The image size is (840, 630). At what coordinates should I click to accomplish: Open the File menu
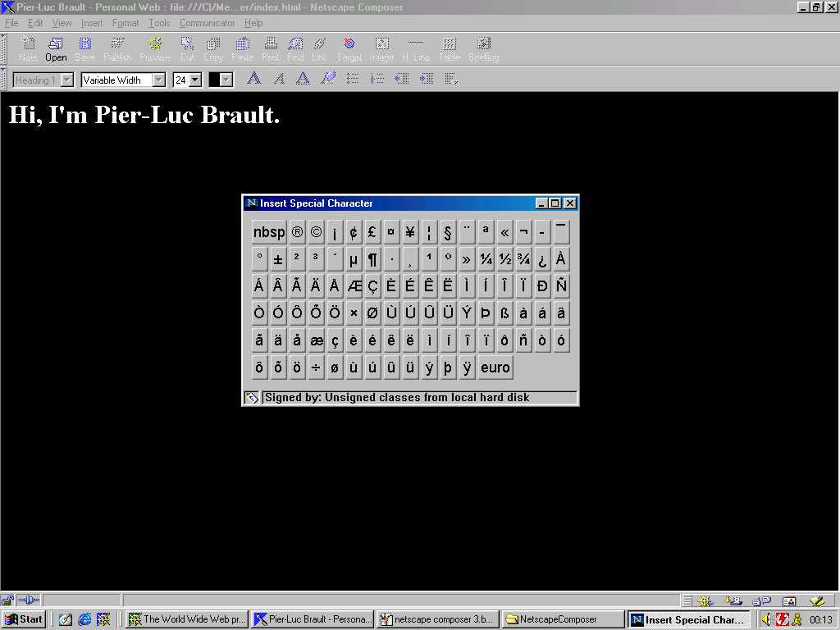11,23
